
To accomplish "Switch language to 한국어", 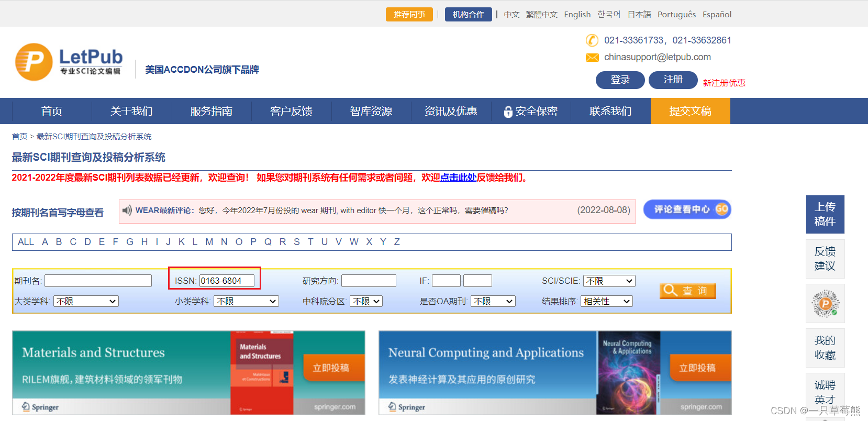I will tap(609, 15).
